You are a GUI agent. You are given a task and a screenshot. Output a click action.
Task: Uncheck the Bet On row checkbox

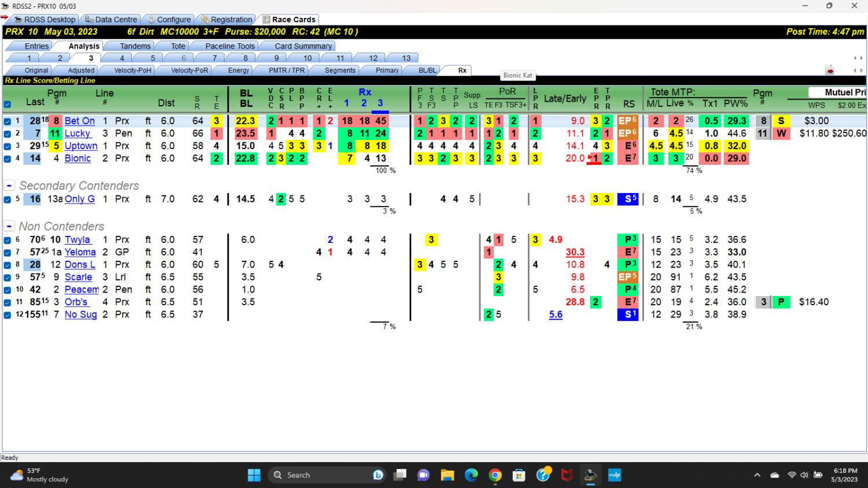coord(8,121)
